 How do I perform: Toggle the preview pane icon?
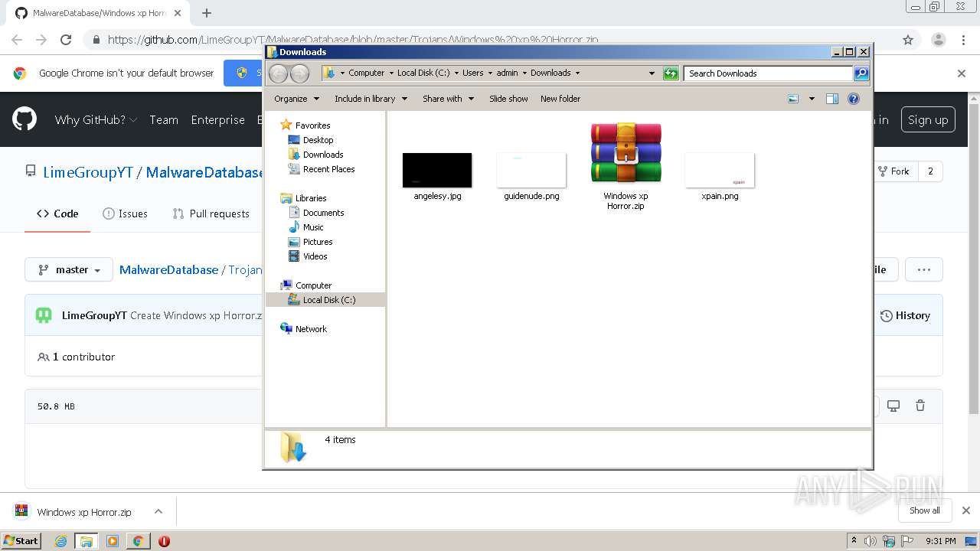point(832,99)
